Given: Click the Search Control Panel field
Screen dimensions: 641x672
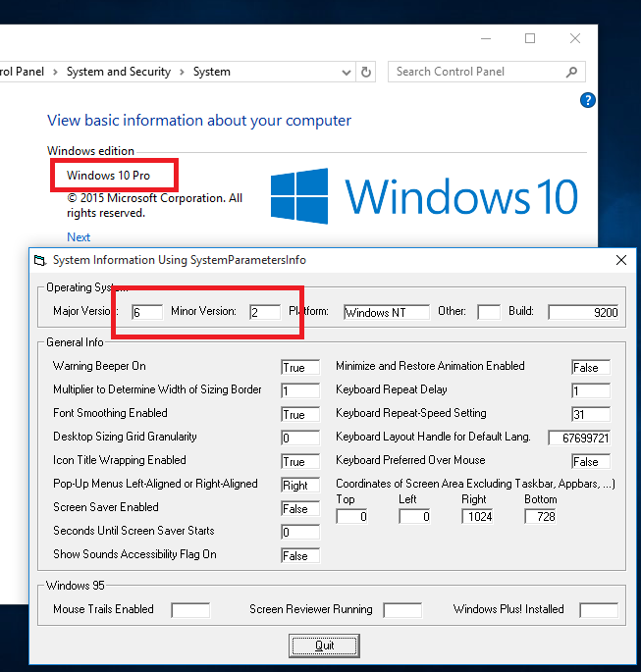Looking at the screenshot, I should pyautogui.click(x=486, y=72).
